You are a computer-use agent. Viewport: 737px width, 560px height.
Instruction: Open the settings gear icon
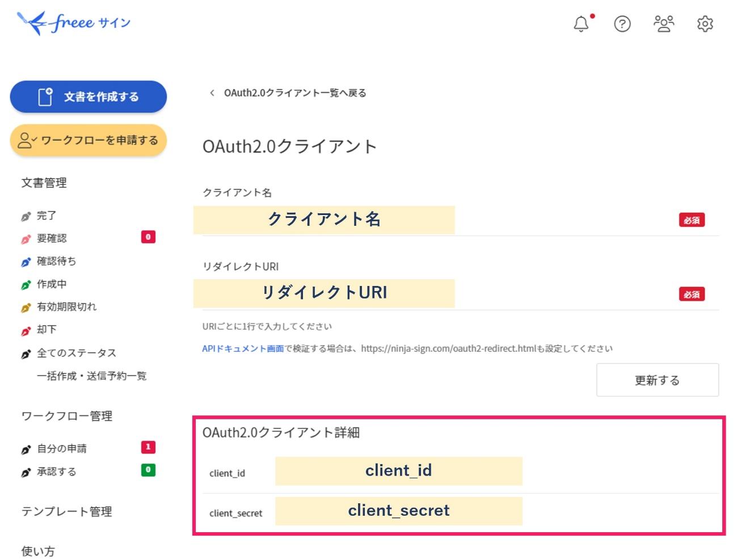705,24
